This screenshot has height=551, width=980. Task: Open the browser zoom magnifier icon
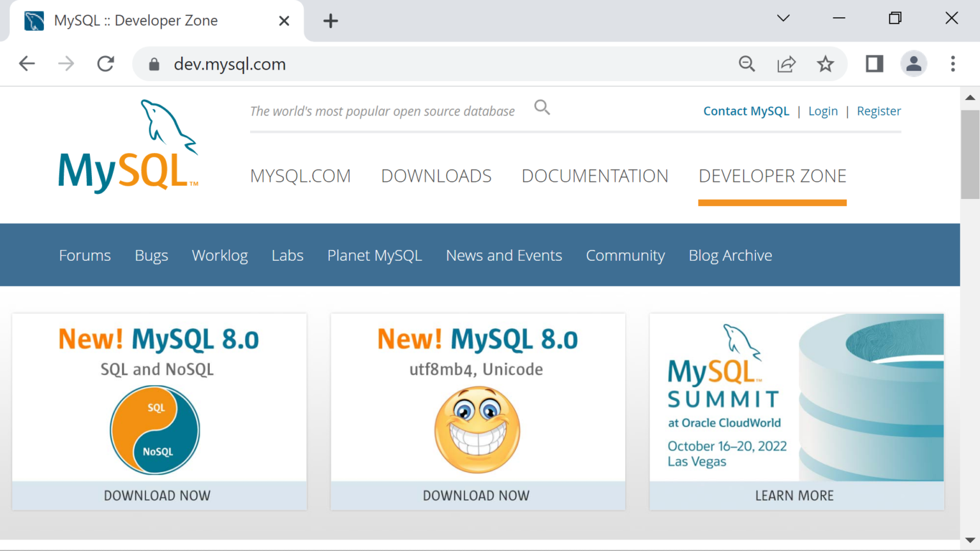click(x=746, y=64)
